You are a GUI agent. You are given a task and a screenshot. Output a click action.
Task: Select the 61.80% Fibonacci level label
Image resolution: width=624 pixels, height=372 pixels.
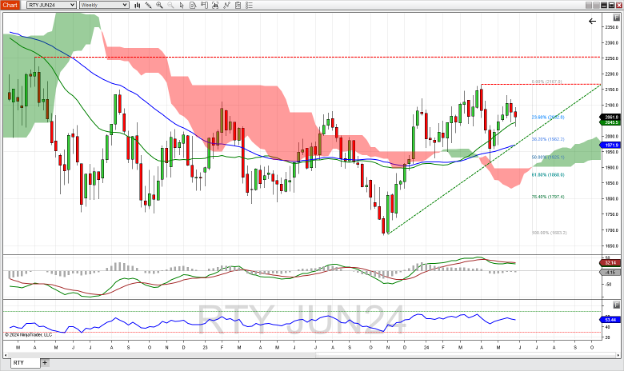548,175
